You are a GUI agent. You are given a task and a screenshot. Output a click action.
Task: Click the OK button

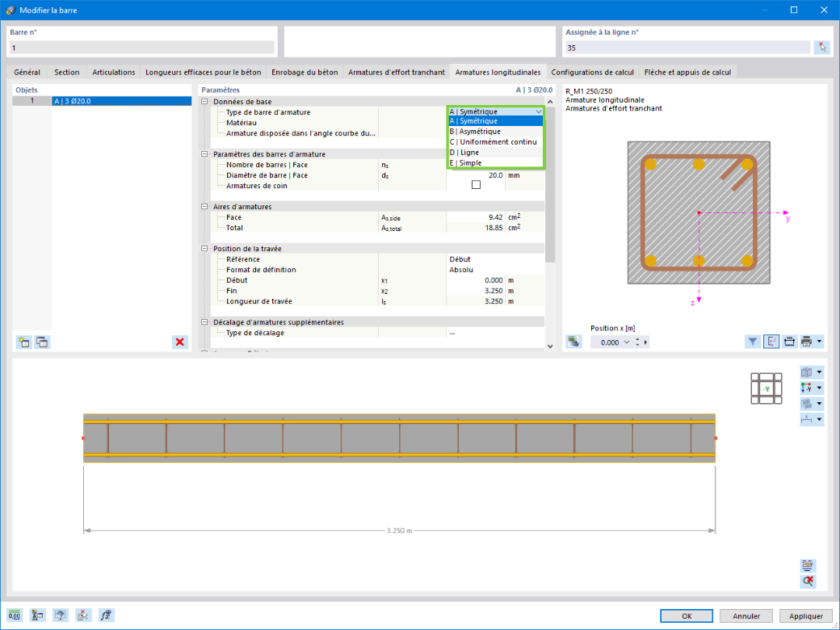coord(687,616)
